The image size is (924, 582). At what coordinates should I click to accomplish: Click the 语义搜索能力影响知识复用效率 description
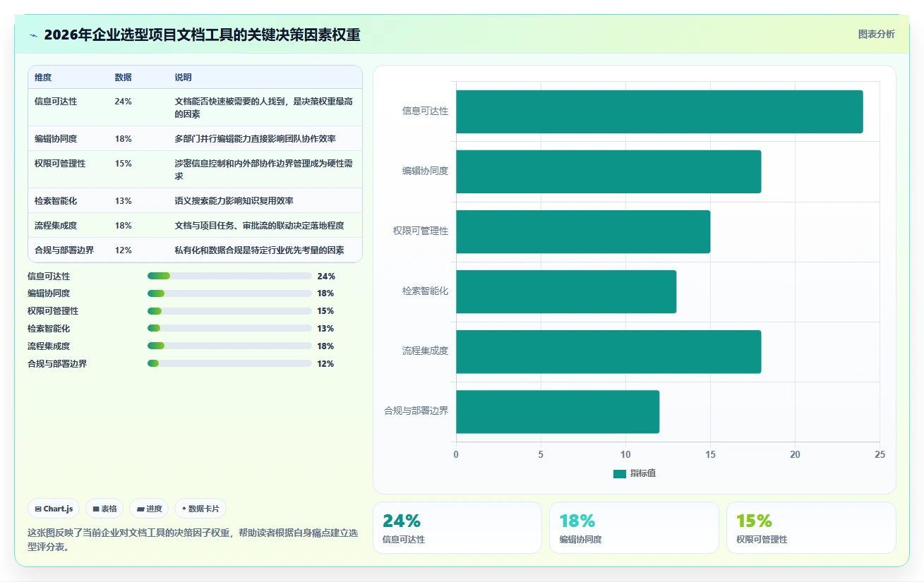234,201
